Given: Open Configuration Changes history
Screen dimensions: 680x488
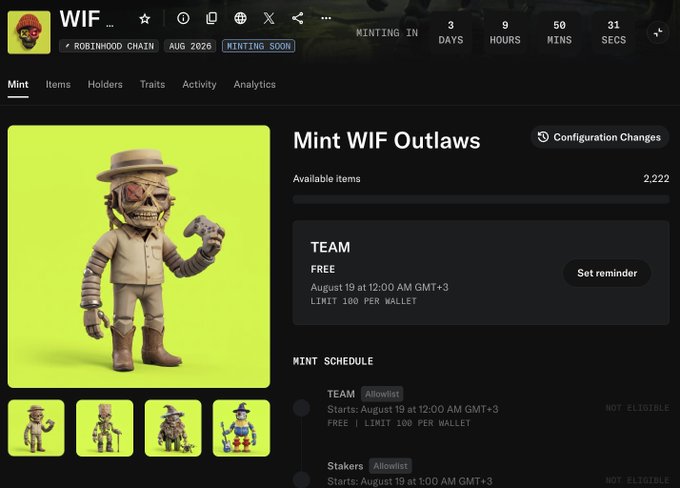Looking at the screenshot, I should tap(600, 138).
